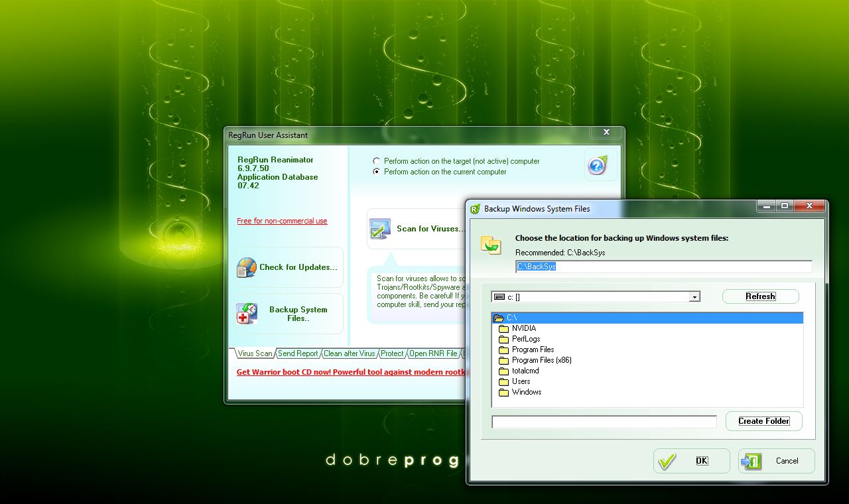Select the totalcmd folder name
849x504 pixels.
(525, 371)
